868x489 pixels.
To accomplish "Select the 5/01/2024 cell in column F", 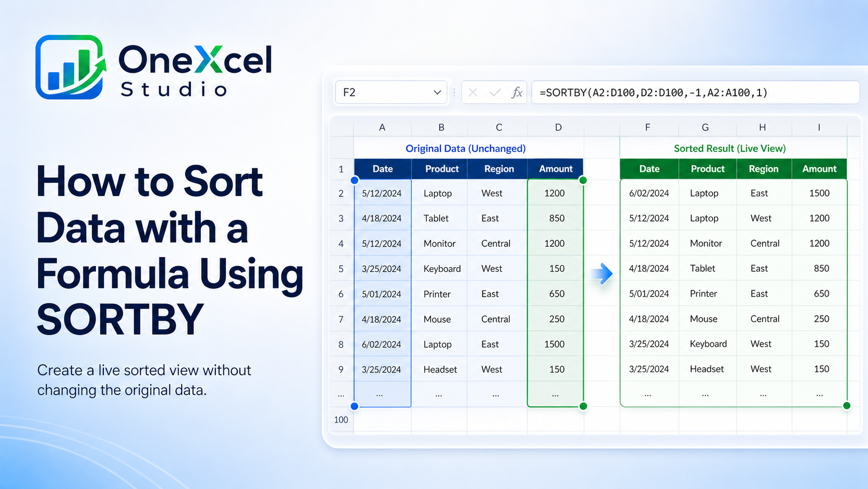I will click(649, 294).
